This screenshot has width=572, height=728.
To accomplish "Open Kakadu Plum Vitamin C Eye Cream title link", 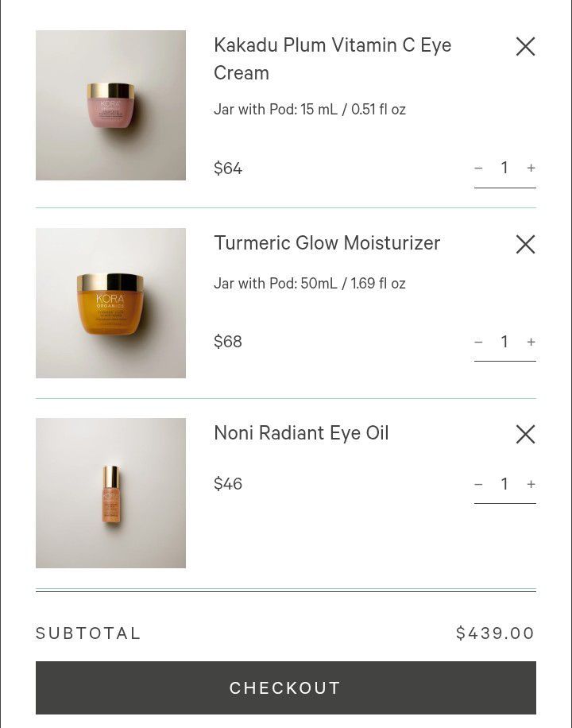I will pyautogui.click(x=332, y=59).
